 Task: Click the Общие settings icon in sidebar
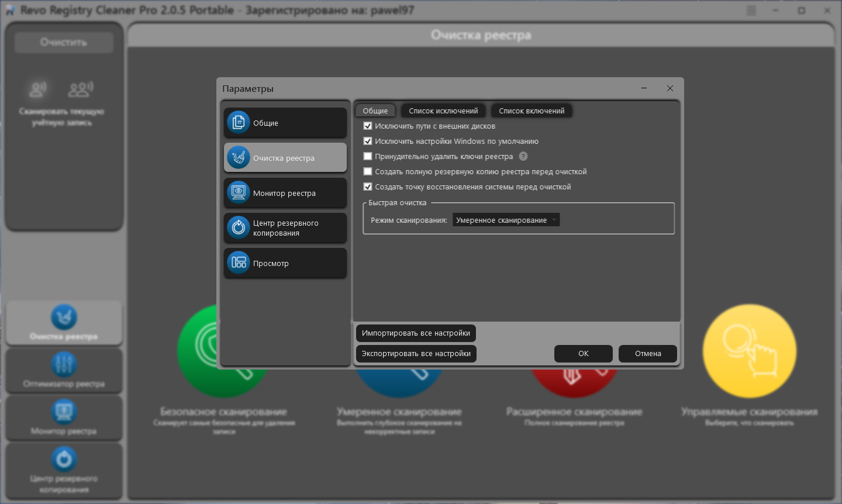tap(239, 123)
